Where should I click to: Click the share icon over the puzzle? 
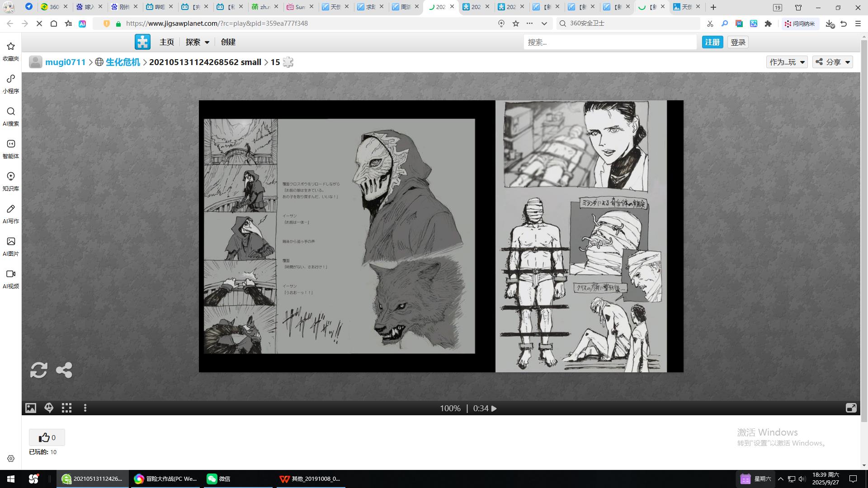(x=64, y=370)
